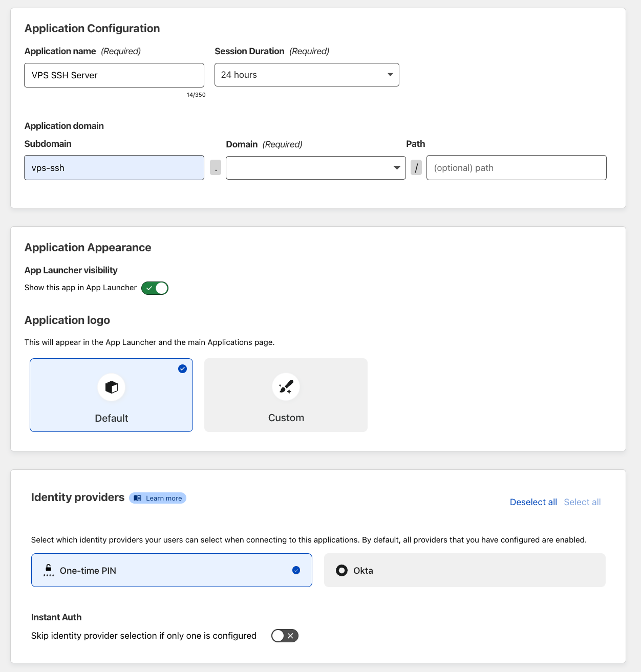Click the Okta provider logo icon
641x672 pixels.
[341, 570]
